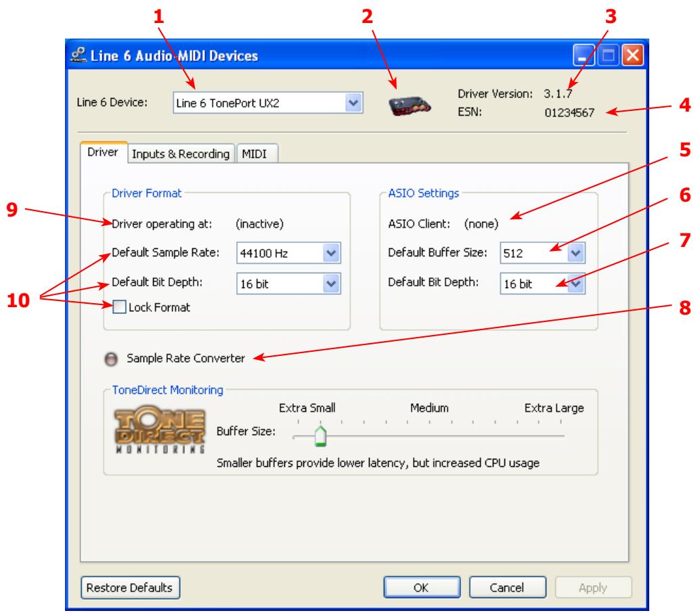Click the Line 6 title bar icon

click(x=79, y=55)
